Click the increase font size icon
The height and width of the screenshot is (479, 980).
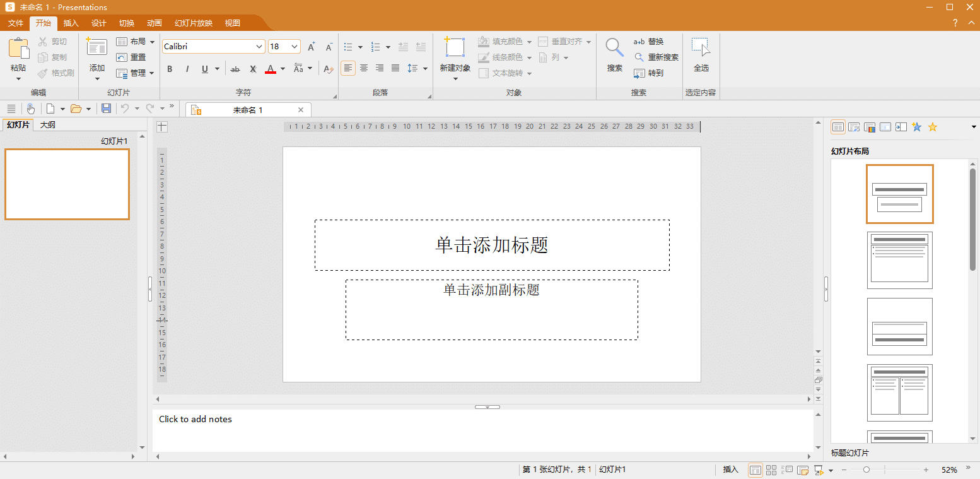pyautogui.click(x=311, y=47)
